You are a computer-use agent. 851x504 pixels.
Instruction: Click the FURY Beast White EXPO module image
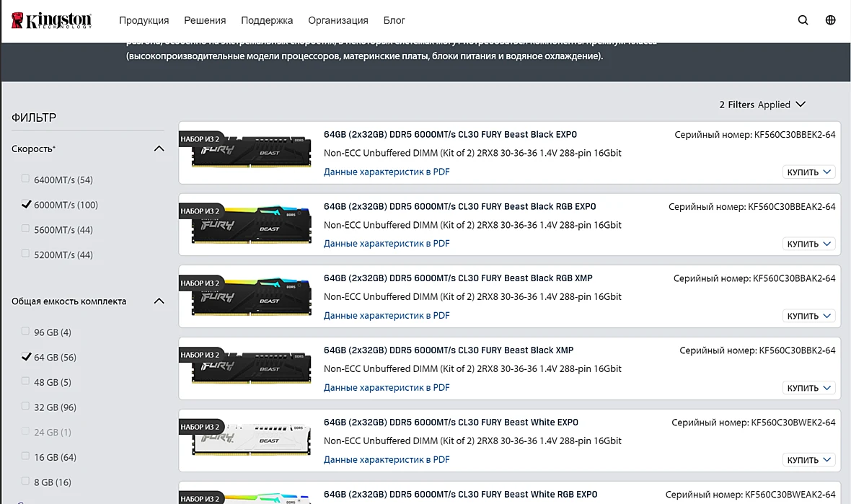click(251, 439)
